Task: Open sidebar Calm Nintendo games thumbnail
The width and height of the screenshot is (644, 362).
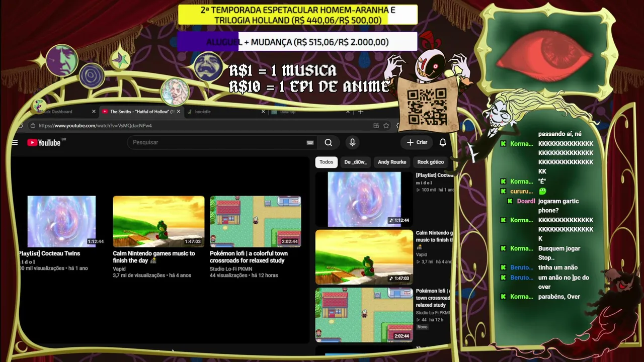Action: tap(364, 257)
